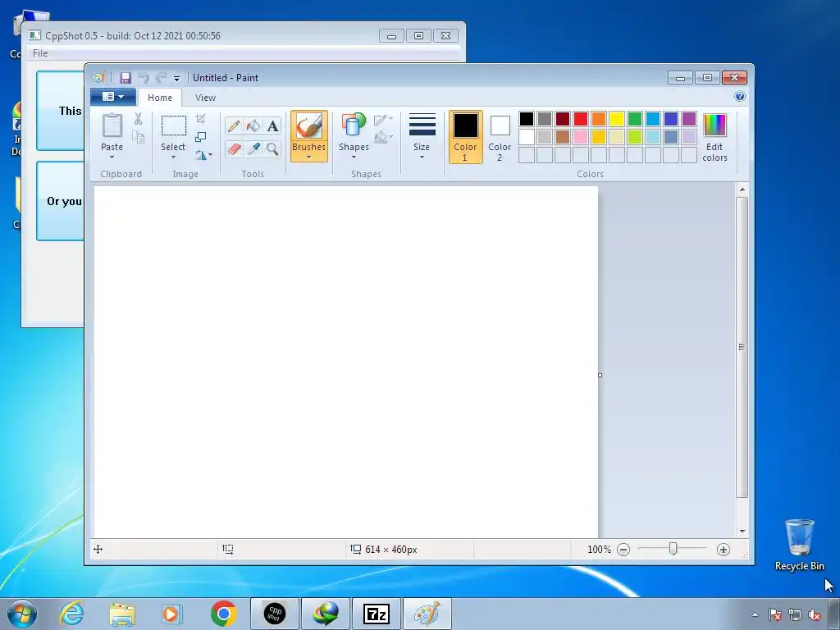Activate Color 1 foreground selector

(466, 137)
